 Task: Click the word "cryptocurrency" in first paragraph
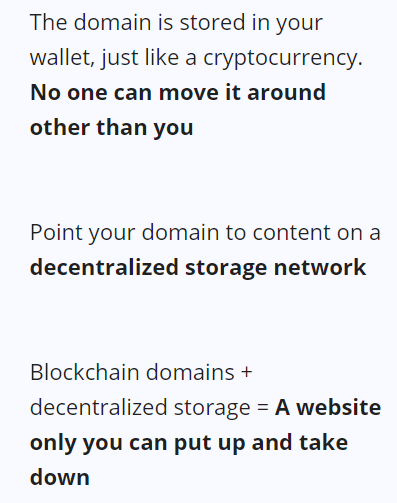click(x=281, y=58)
